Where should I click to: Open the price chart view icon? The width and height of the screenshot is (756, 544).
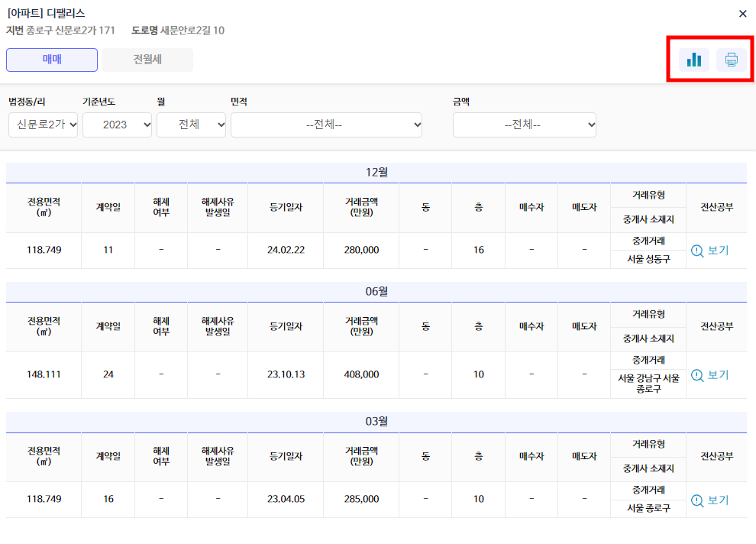click(693, 60)
